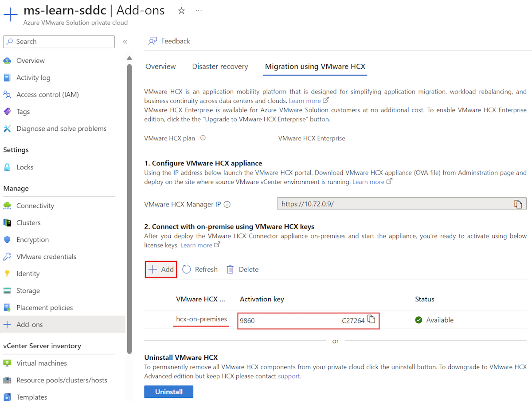
Task: Open the support link
Action: pyautogui.click(x=289, y=376)
